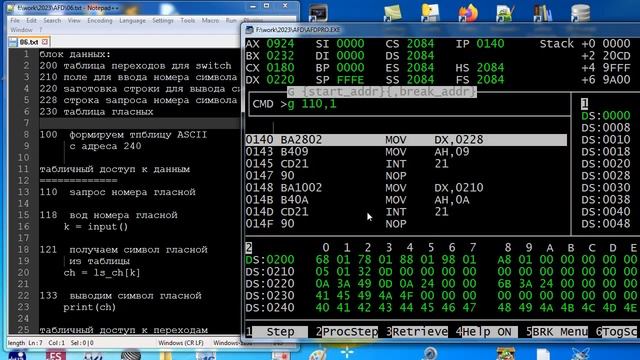The height and width of the screenshot is (360, 640).
Task: Select the 06.txt document tab
Action: 29,42
